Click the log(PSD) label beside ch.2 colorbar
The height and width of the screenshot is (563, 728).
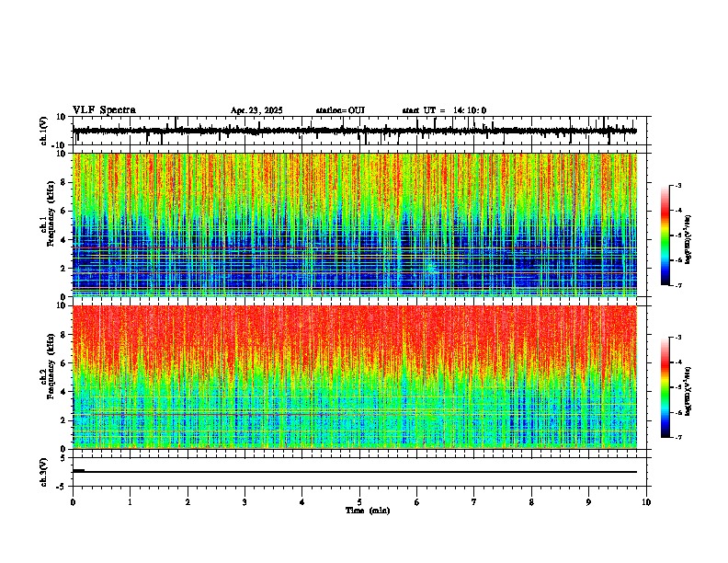click(x=688, y=391)
